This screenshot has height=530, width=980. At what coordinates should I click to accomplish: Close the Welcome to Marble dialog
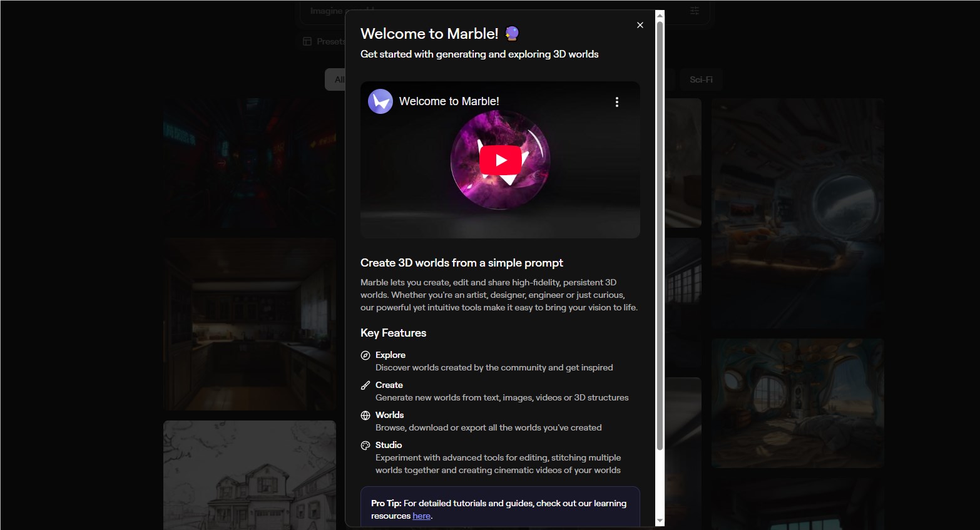tap(640, 25)
